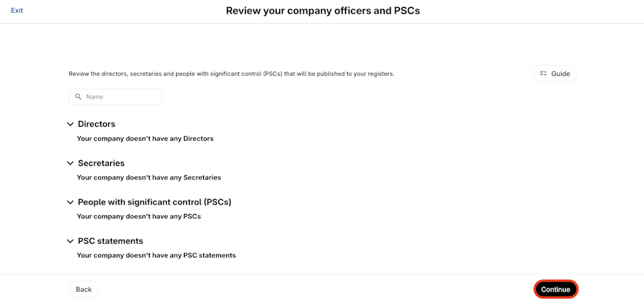Click the magnifying glass search icon
The width and height of the screenshot is (644, 304).
pos(78,97)
